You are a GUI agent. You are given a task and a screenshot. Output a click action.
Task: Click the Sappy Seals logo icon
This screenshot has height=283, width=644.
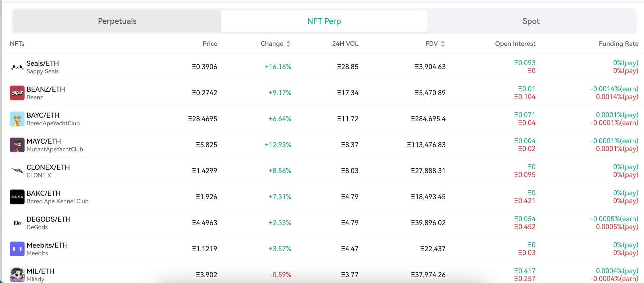pyautogui.click(x=17, y=67)
